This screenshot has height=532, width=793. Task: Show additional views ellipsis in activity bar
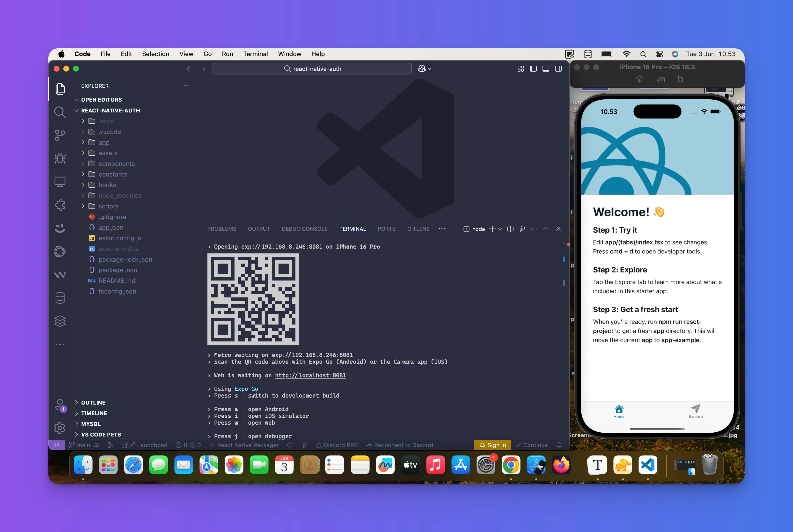[x=60, y=344]
